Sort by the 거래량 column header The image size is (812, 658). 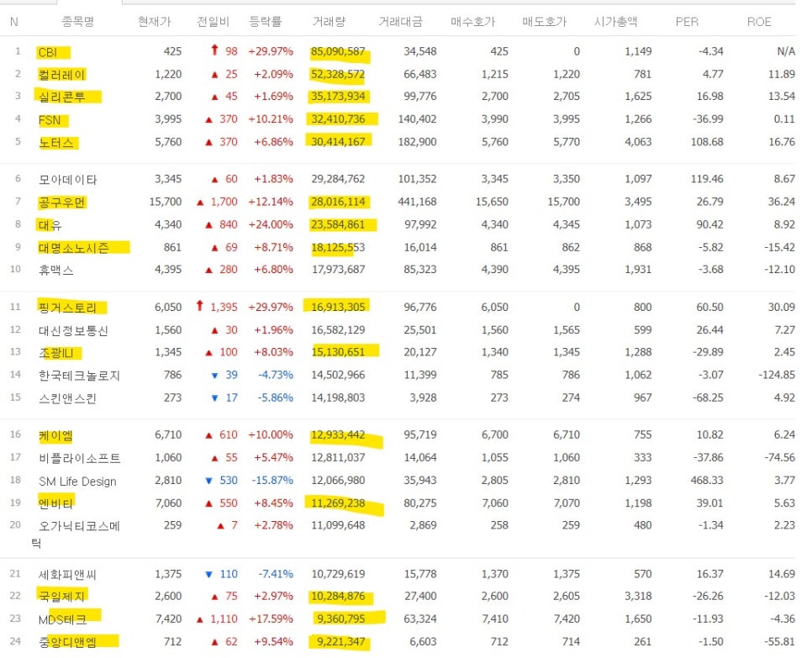pos(329,22)
